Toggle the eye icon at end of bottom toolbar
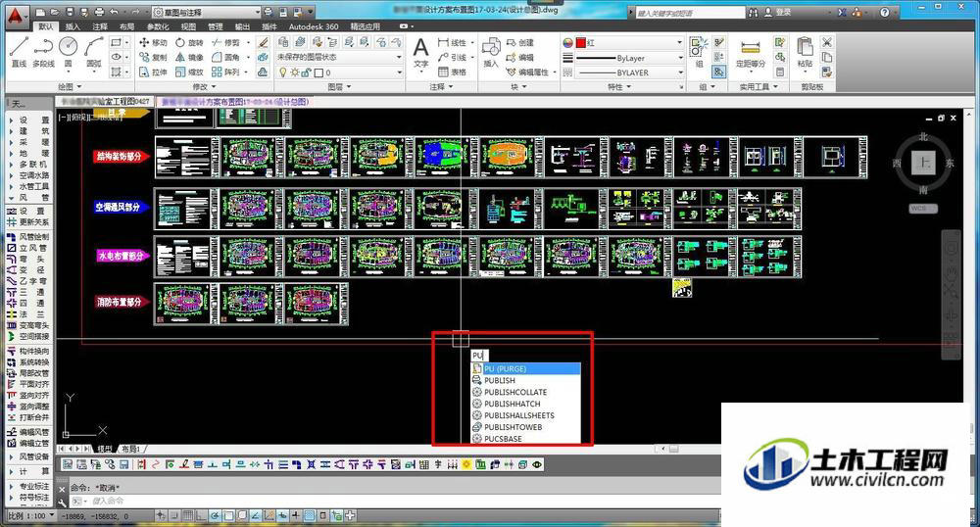 pos(536,464)
